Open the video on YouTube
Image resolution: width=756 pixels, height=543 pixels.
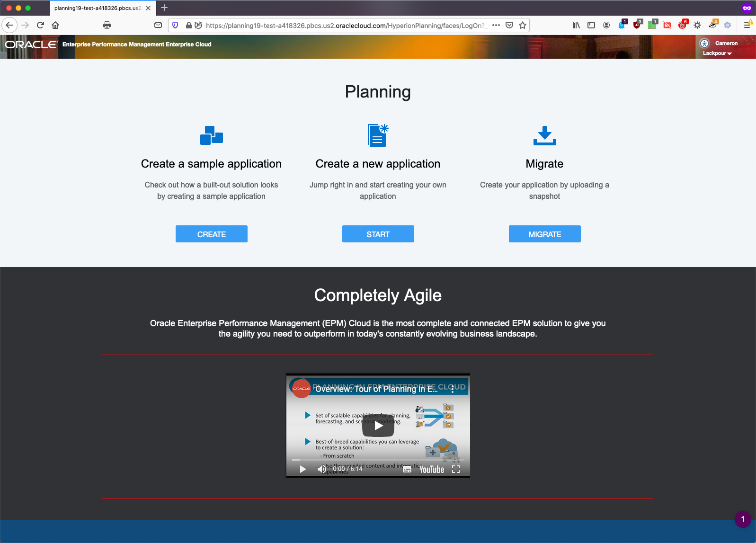432,469
